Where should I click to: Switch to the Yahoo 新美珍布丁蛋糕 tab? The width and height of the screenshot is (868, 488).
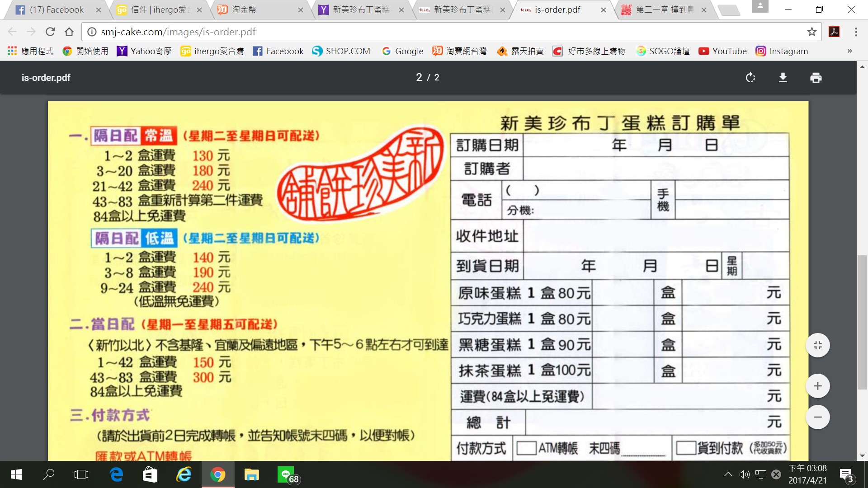click(x=360, y=9)
